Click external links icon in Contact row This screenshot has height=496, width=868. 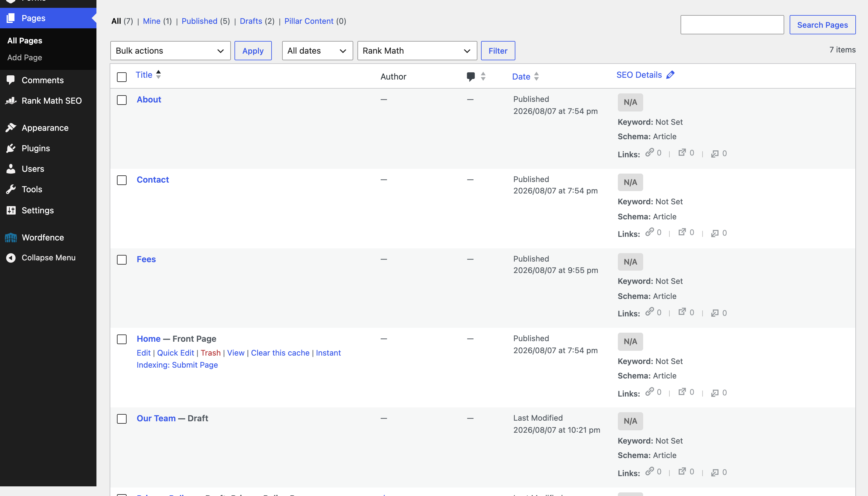click(x=682, y=232)
